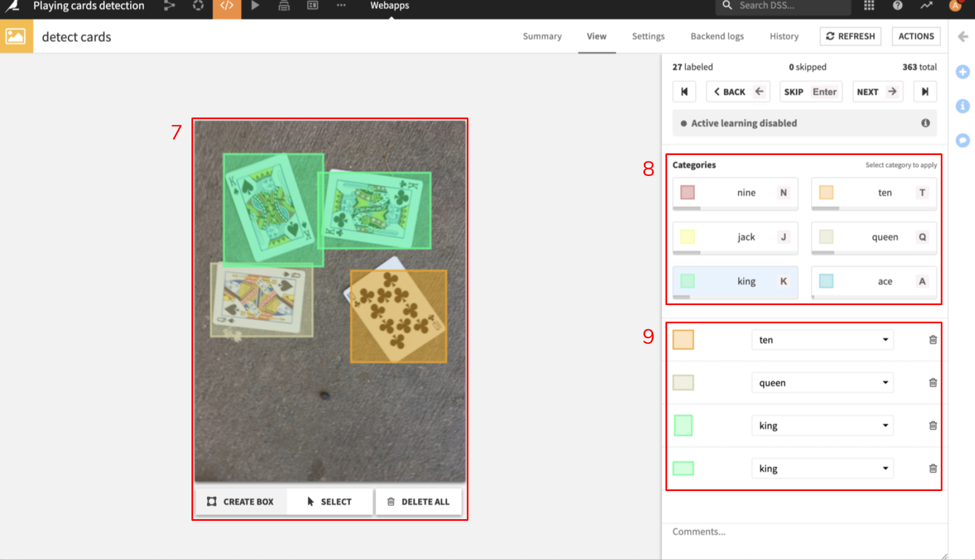This screenshot has height=560, width=975.
Task: Delete the first king box entry
Action: pos(933,425)
